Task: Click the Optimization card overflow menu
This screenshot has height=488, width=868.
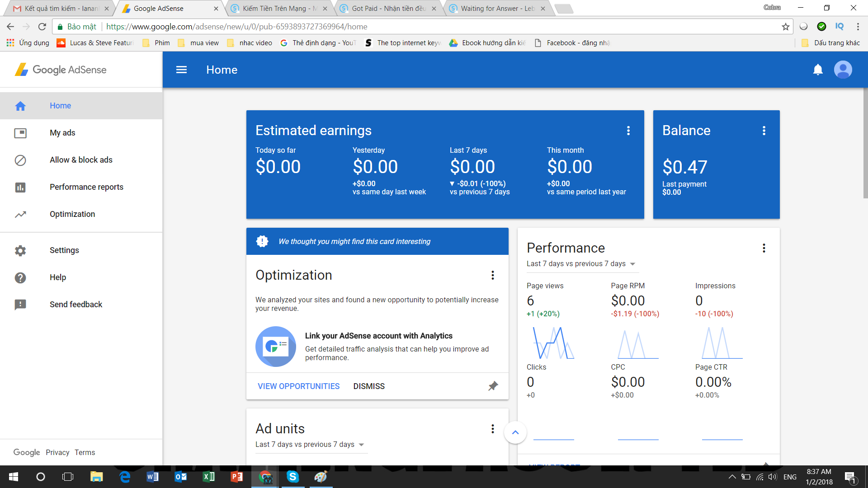Action: click(x=492, y=275)
